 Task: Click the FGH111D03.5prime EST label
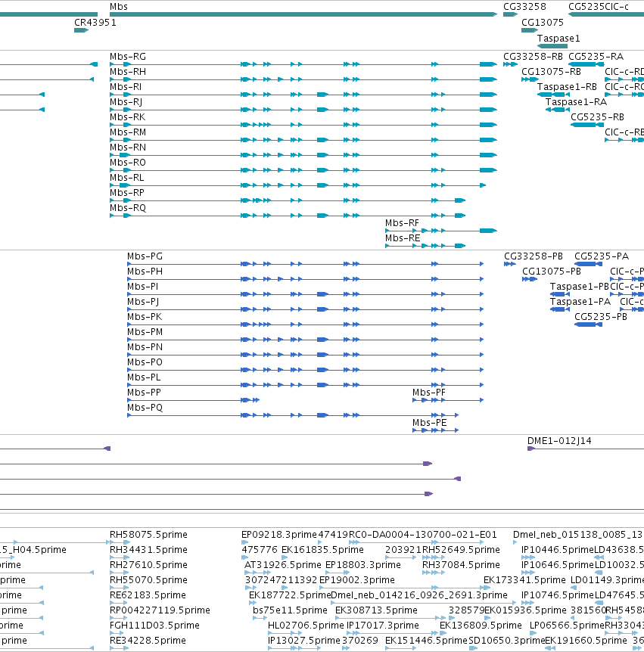pyautogui.click(x=155, y=626)
